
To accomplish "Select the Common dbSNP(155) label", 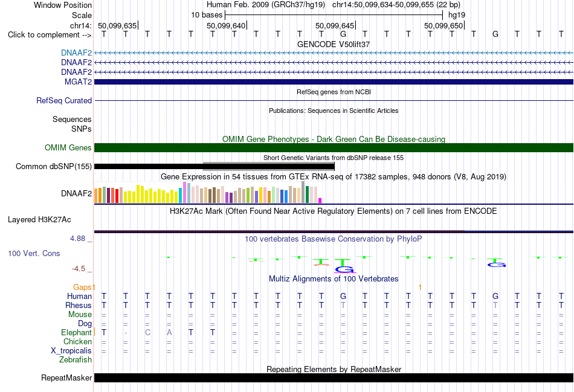I will point(53,167).
